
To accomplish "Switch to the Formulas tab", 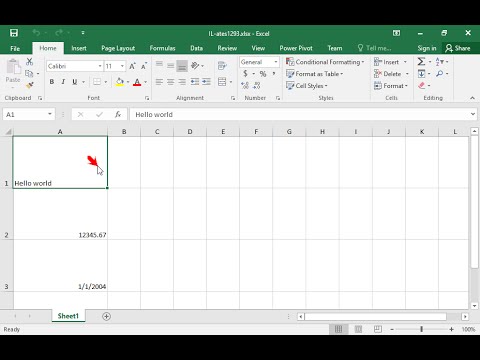I will 162,48.
